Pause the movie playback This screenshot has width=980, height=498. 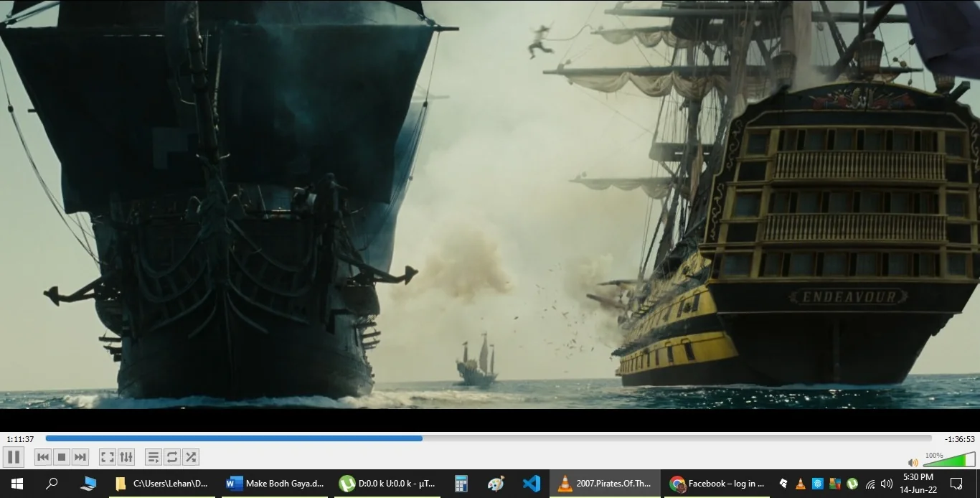(x=14, y=457)
